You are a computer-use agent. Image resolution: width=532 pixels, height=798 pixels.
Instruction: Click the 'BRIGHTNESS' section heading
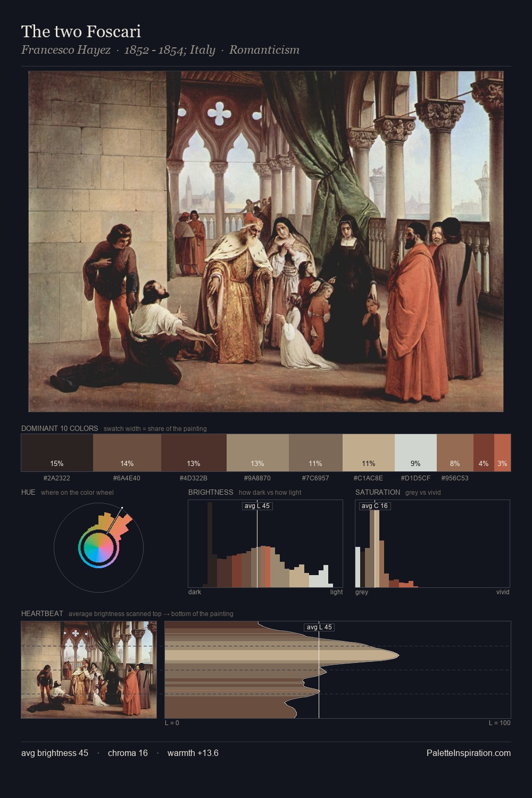point(211,492)
